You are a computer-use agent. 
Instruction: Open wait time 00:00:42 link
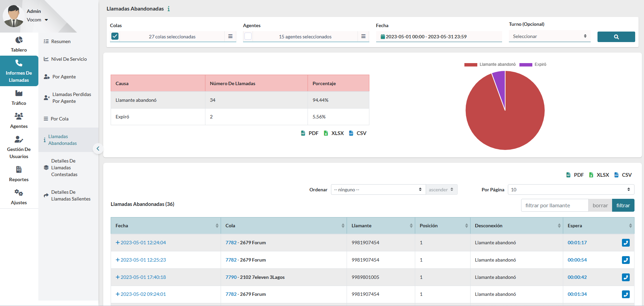point(577,278)
